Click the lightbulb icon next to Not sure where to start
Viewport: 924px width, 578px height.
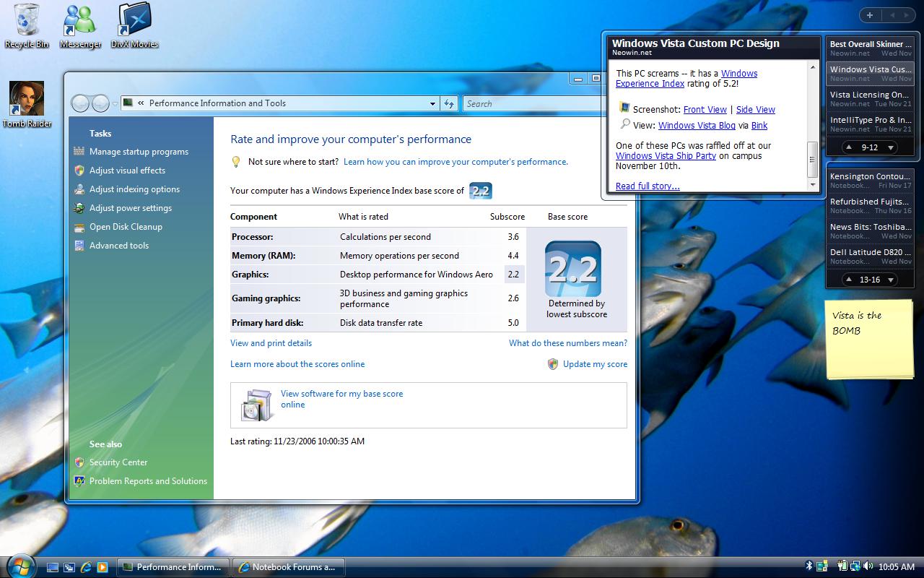[235, 162]
